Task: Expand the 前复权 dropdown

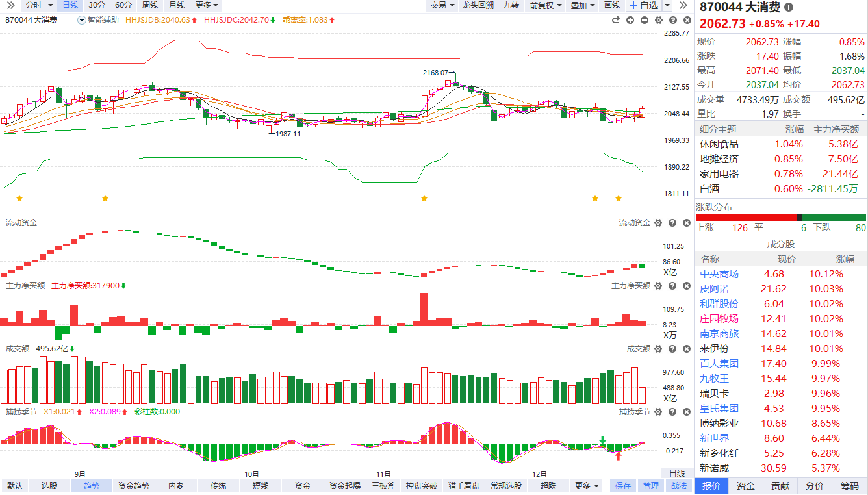Action: [546, 5]
